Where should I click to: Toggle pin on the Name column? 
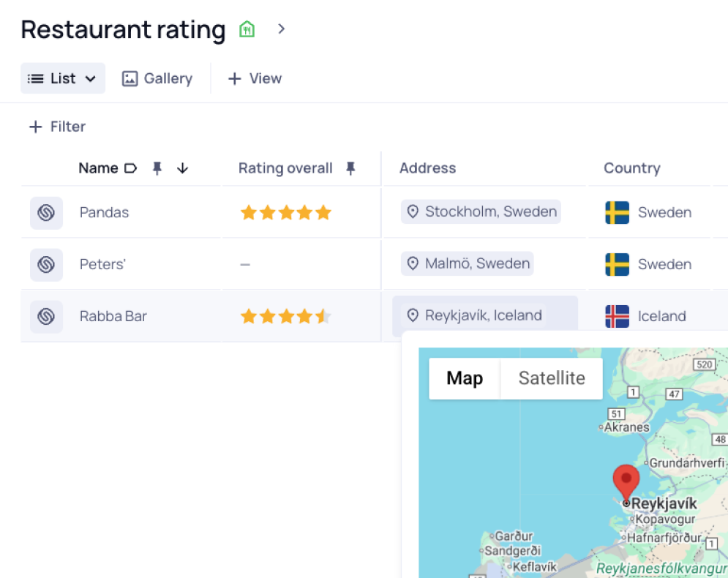tap(157, 168)
